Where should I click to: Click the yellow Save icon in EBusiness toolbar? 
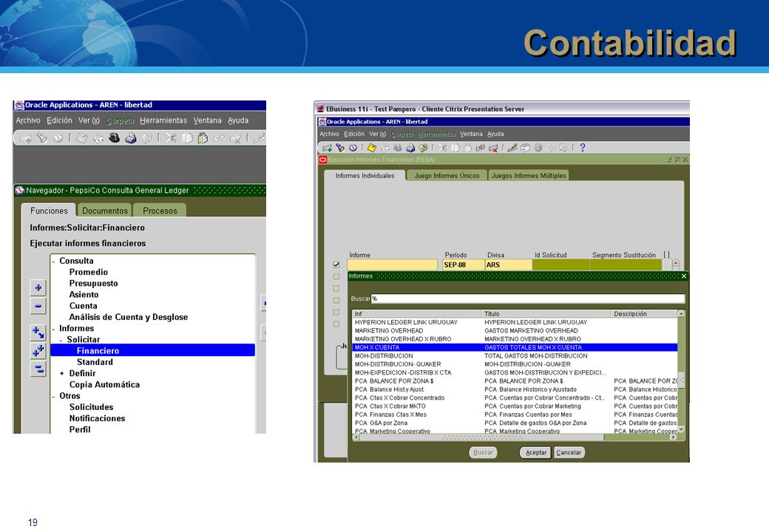(372, 148)
